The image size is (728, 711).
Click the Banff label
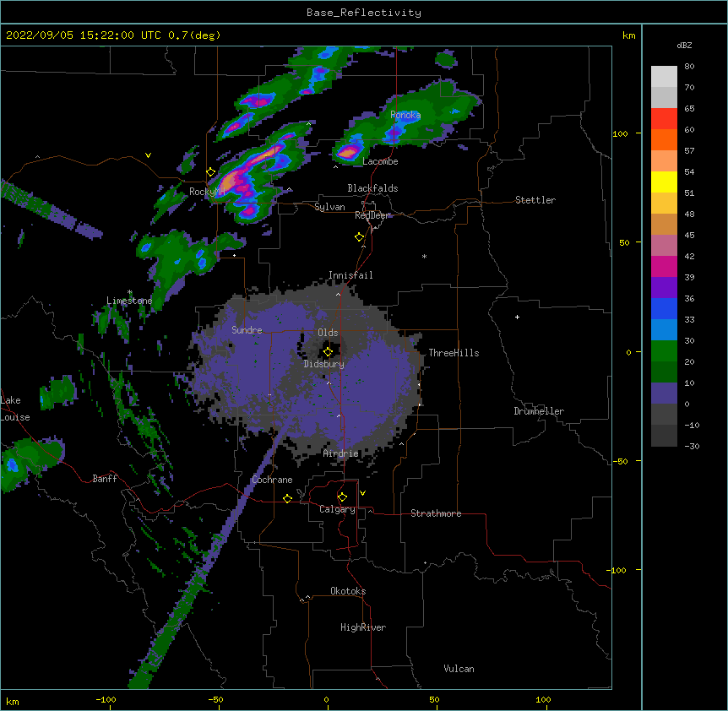pyautogui.click(x=105, y=479)
